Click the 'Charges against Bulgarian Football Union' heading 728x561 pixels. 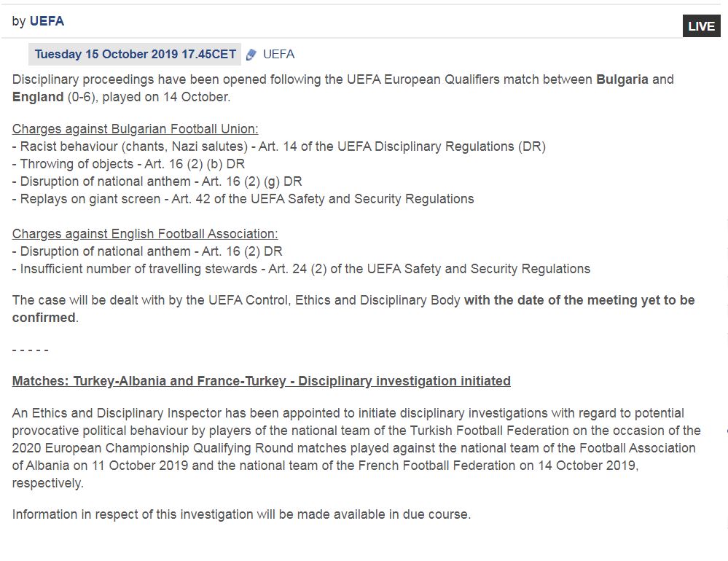click(x=135, y=129)
